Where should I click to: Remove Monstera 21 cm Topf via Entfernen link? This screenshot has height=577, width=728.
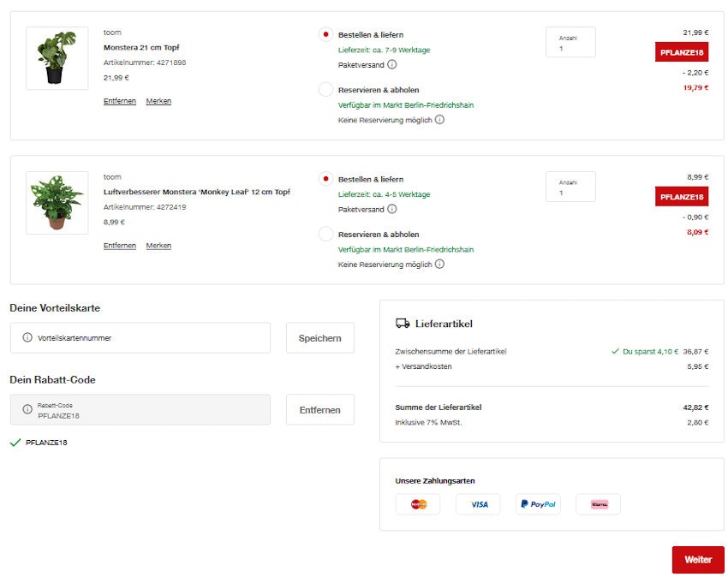(120, 101)
